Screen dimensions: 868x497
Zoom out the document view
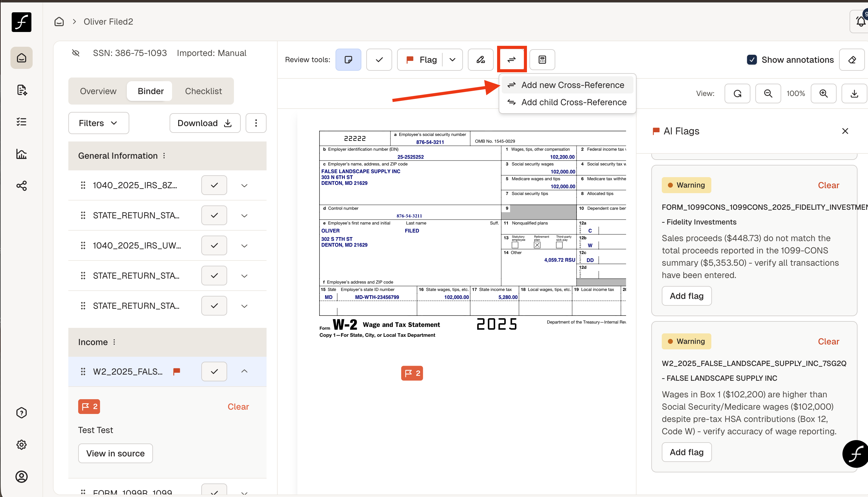[768, 93]
